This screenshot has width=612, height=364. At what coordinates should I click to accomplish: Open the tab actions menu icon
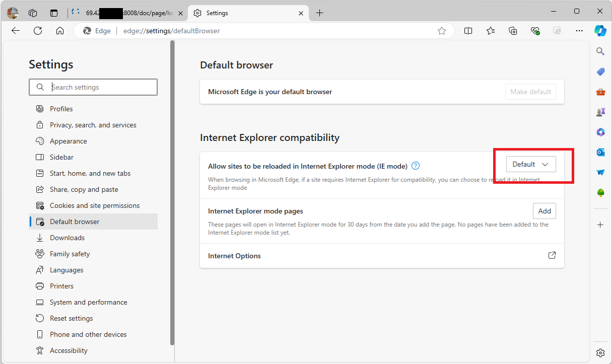tap(54, 13)
